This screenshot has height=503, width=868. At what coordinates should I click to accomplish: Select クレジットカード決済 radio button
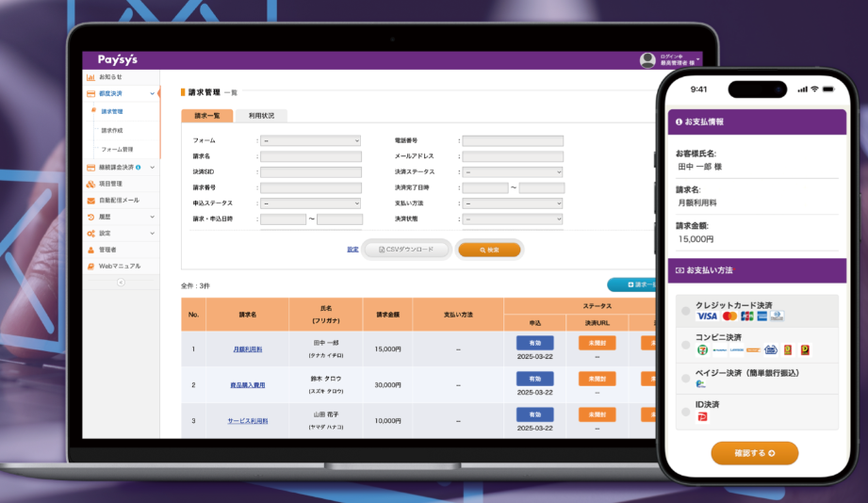click(x=685, y=311)
